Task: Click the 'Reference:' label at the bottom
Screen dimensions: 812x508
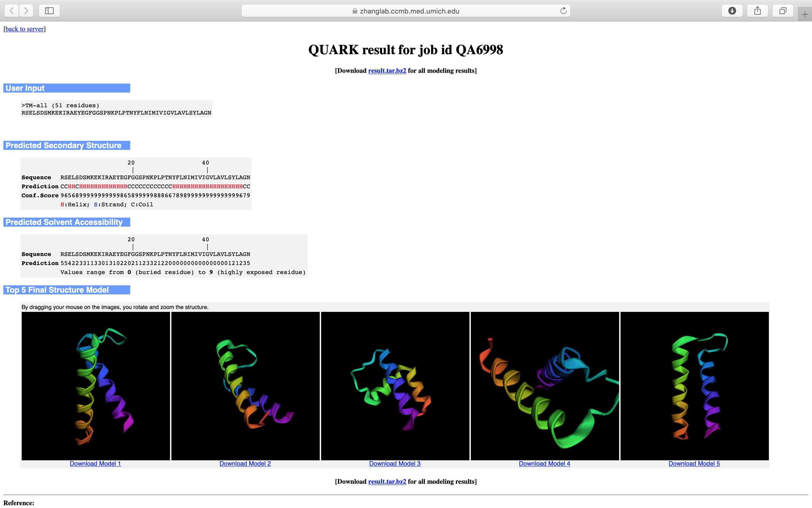Action: (x=19, y=503)
